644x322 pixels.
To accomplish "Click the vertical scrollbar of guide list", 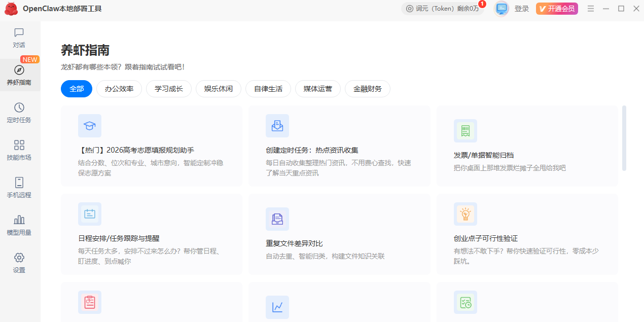I will click(624, 138).
